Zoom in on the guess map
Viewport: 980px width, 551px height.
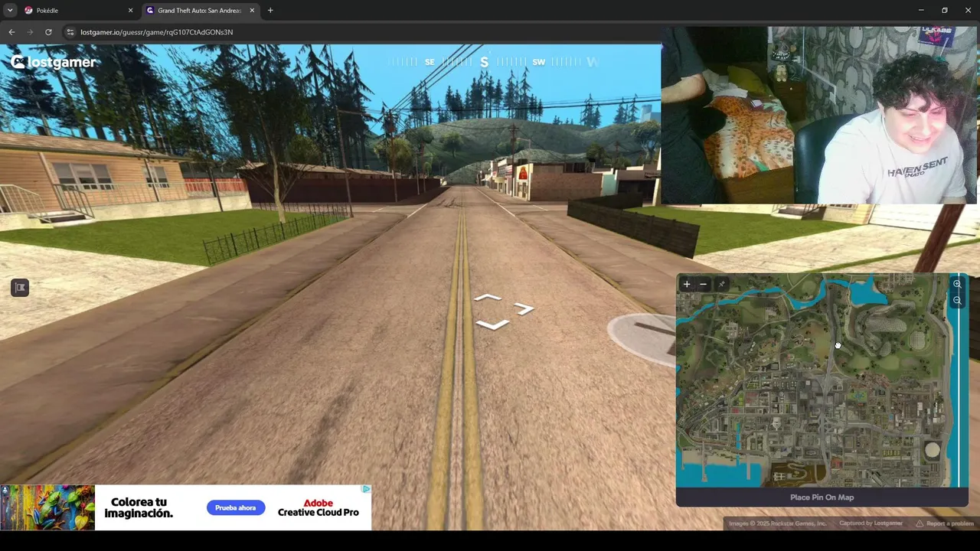957,284
